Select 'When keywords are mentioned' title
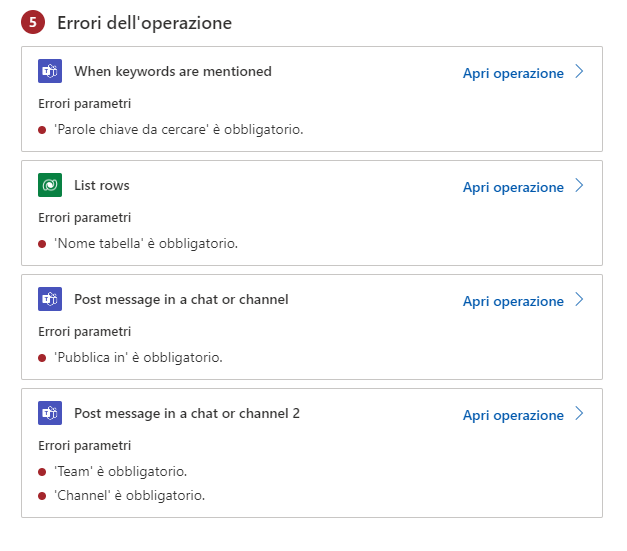Viewport: 627px width, 551px height. coord(173,72)
